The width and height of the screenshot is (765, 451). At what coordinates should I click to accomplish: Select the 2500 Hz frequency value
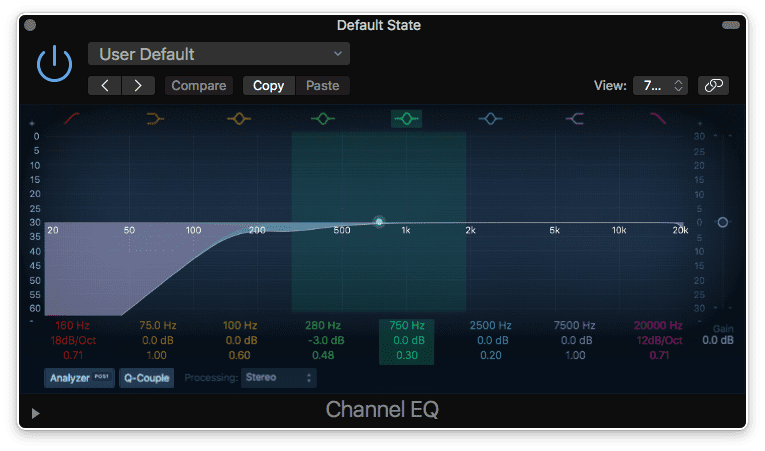click(491, 325)
